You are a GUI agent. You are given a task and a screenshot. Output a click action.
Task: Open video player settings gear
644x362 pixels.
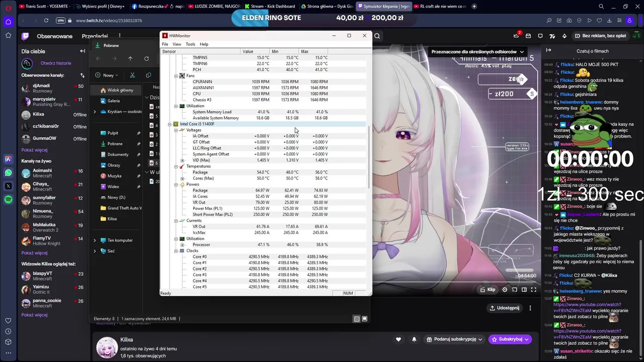tap(505, 290)
